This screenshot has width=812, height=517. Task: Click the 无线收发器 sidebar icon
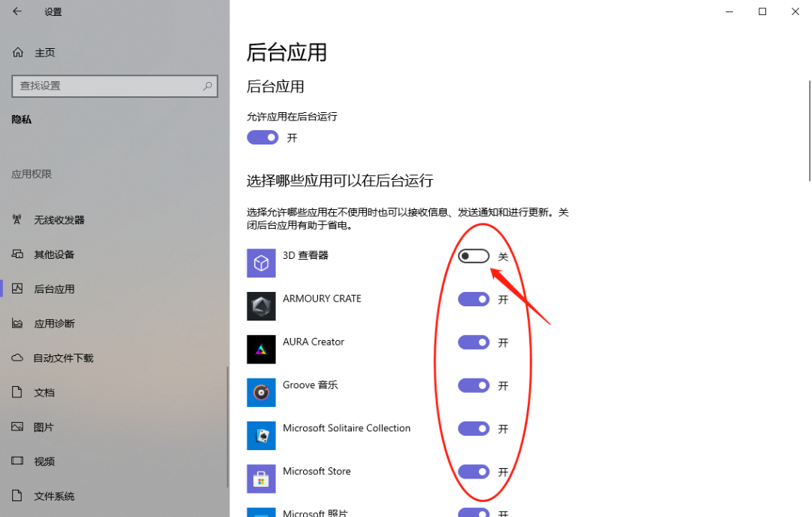pos(17,220)
